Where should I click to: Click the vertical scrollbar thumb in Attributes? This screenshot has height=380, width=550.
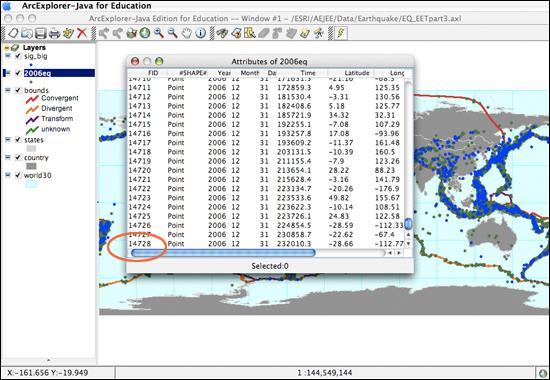pos(408,224)
